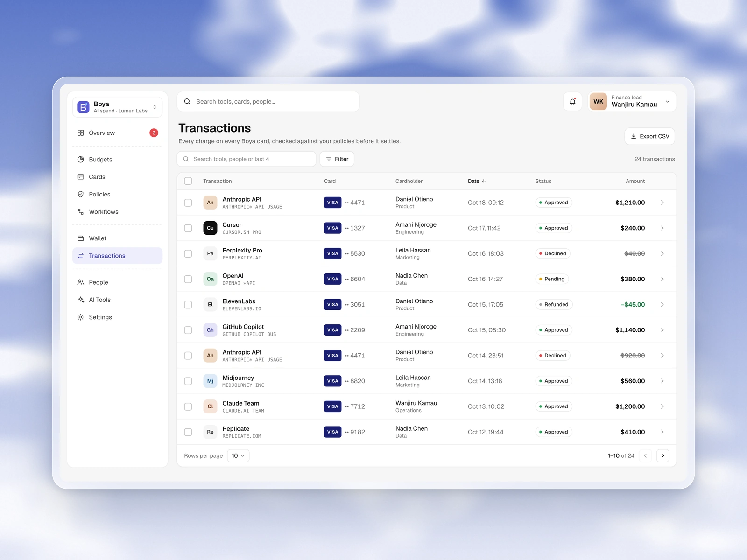Screen dimensions: 747x560
Task: Click the Replicate merchant icon
Action: coord(210,432)
